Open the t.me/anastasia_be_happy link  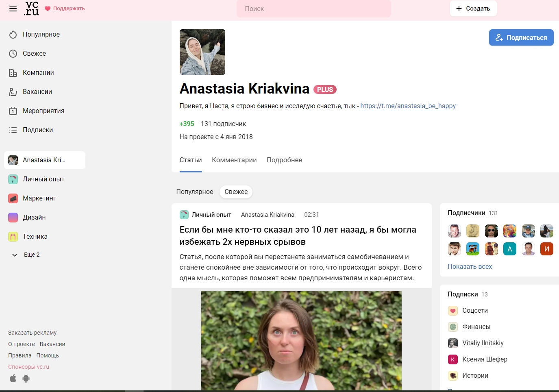(408, 106)
